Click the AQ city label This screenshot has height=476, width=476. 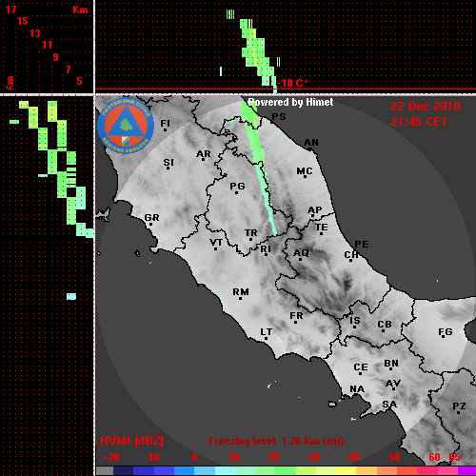click(x=301, y=253)
